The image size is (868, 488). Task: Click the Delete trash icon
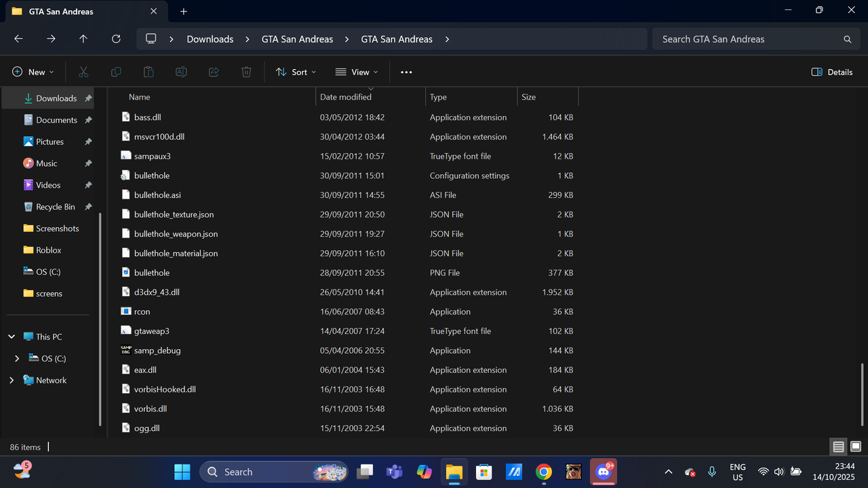tap(246, 72)
